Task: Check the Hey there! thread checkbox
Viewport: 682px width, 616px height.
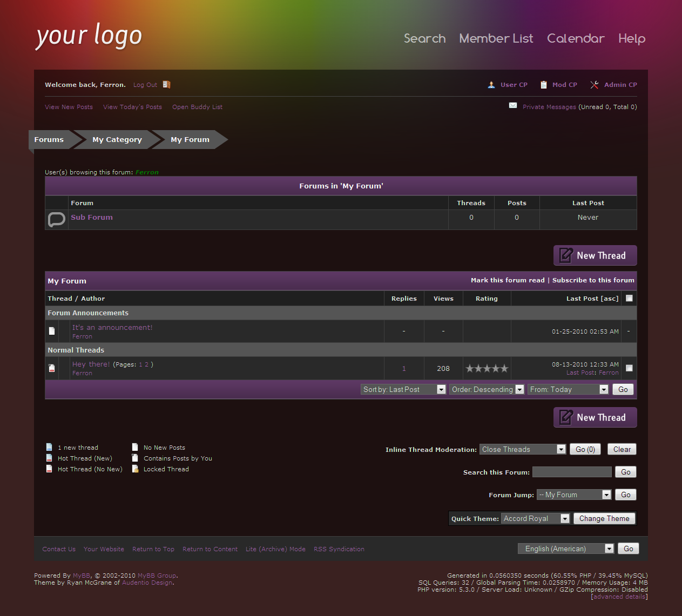Action: click(x=629, y=368)
